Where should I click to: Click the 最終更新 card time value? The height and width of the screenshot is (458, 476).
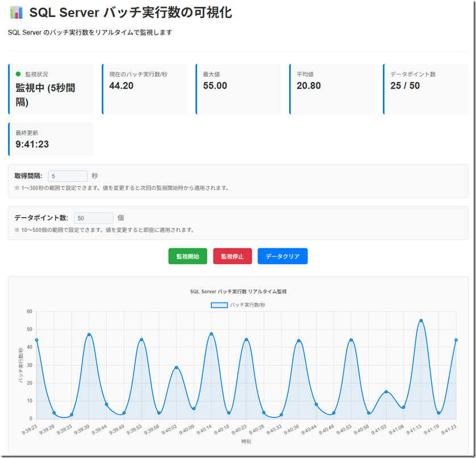[x=32, y=144]
